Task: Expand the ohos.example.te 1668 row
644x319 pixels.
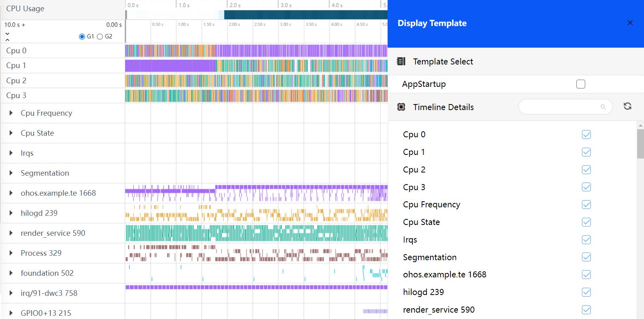Action: point(11,193)
